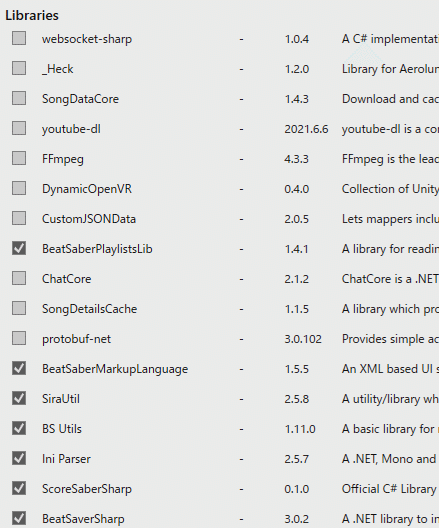Enable the DynamicOpenVR checkbox
Viewport: 439px width, 528px height.
click(19, 188)
